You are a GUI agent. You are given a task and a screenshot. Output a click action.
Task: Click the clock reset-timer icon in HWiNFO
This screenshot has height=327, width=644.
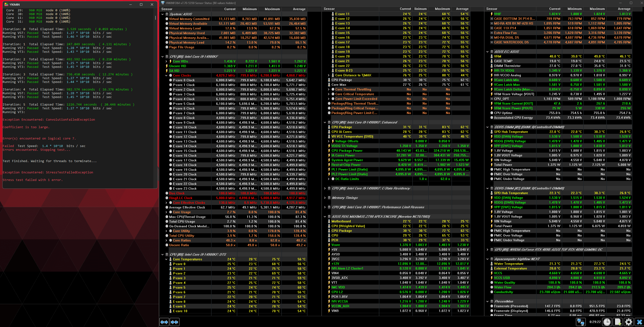point(607,322)
